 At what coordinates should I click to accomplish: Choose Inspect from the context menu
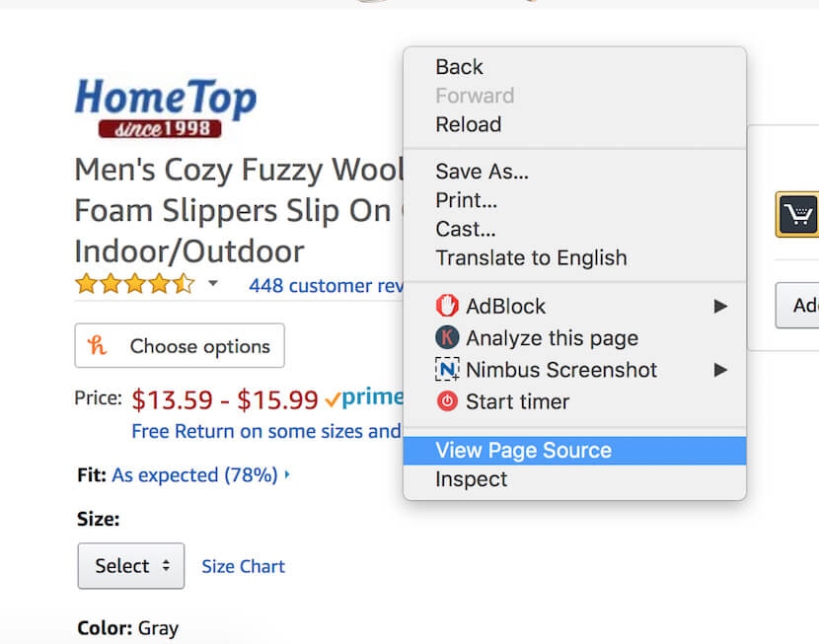(x=471, y=479)
